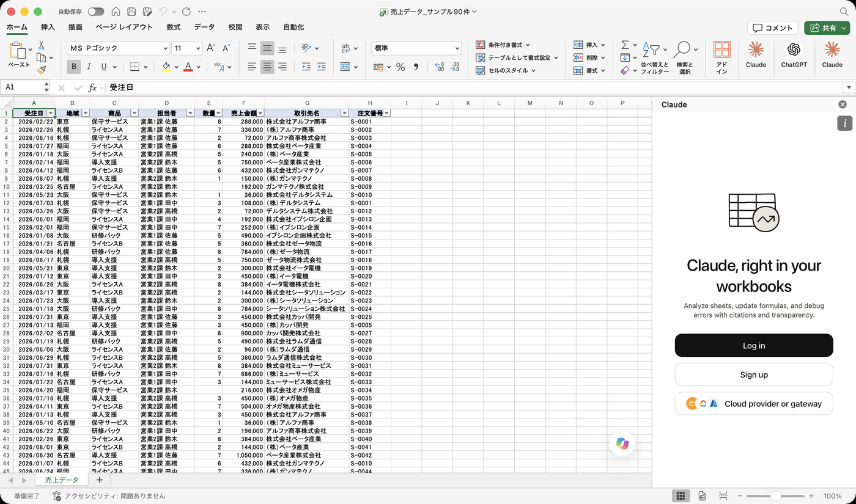The width and height of the screenshot is (856, 504).
Task: Click the Home icon in title bar
Action: (116, 12)
